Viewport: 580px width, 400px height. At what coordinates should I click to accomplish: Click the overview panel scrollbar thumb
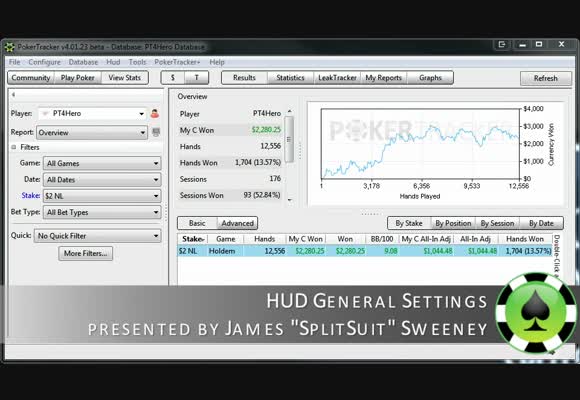coord(289,139)
